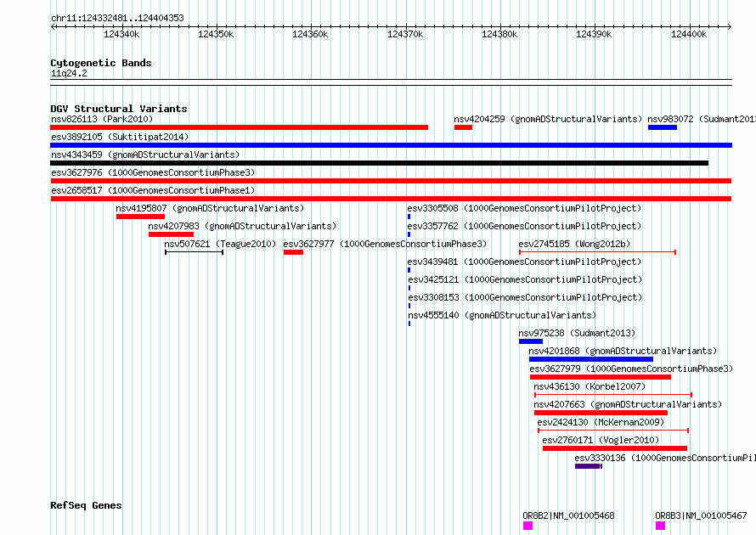Click the nsv826113 (Park2010) variant label

(102, 119)
